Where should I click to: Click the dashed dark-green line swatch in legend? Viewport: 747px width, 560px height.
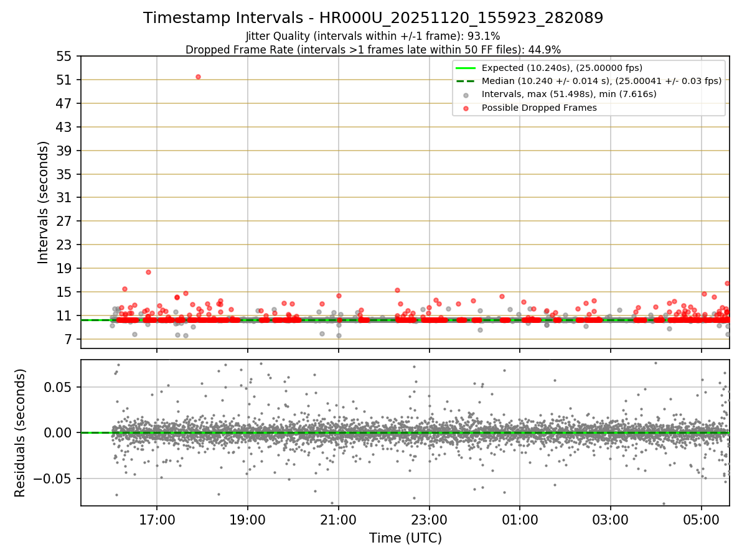click(x=466, y=81)
